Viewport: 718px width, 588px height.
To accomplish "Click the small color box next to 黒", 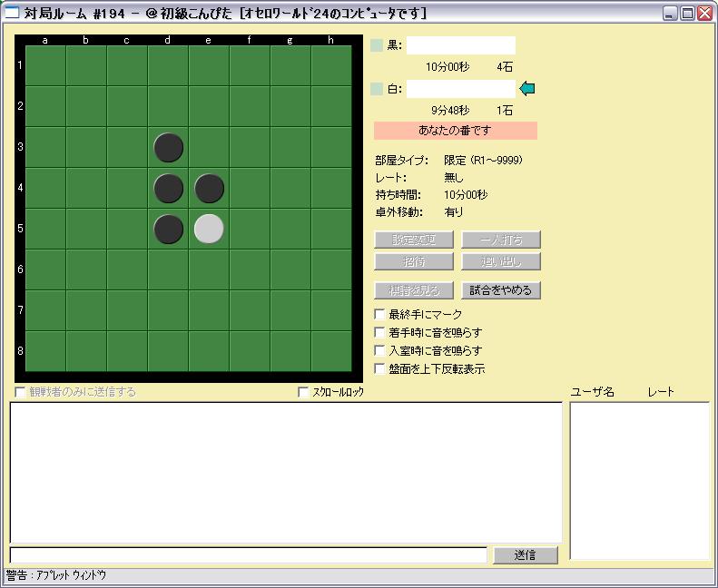I will (377, 45).
